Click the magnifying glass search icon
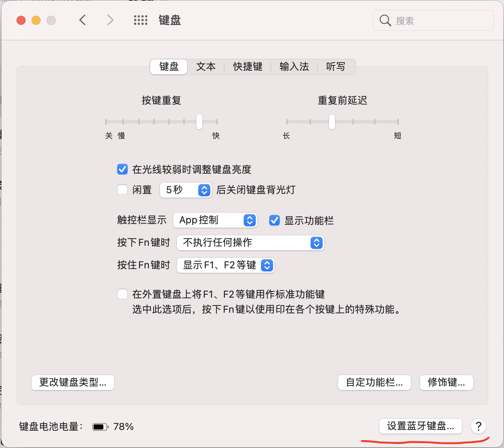The height and width of the screenshot is (448, 504). (x=385, y=20)
